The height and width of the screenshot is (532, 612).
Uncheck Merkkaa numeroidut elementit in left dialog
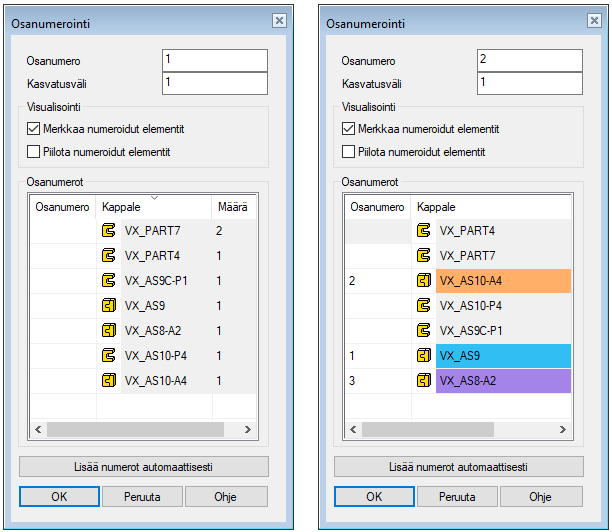click(34, 129)
